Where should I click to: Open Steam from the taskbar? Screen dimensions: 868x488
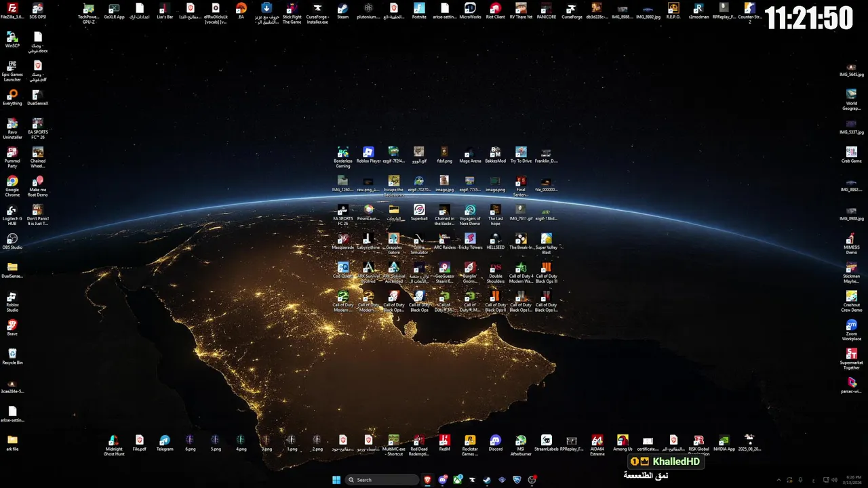[x=487, y=480]
